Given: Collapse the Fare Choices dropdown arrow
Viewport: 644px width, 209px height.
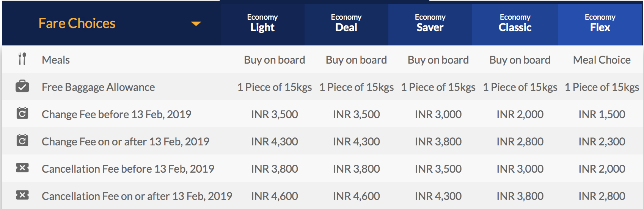Looking at the screenshot, I should [196, 24].
